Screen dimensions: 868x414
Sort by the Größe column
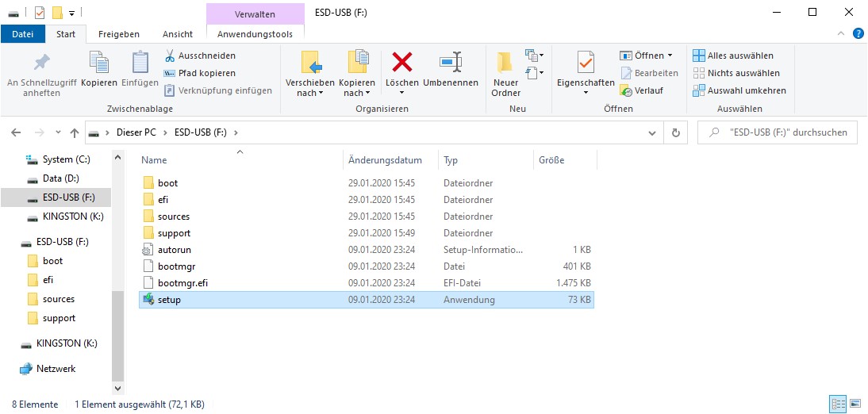pyautogui.click(x=551, y=160)
